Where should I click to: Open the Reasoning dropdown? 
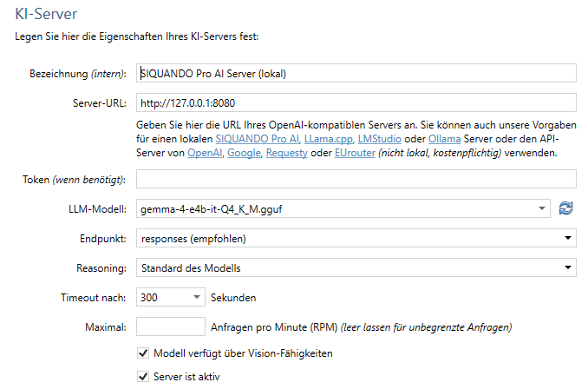[x=356, y=267]
